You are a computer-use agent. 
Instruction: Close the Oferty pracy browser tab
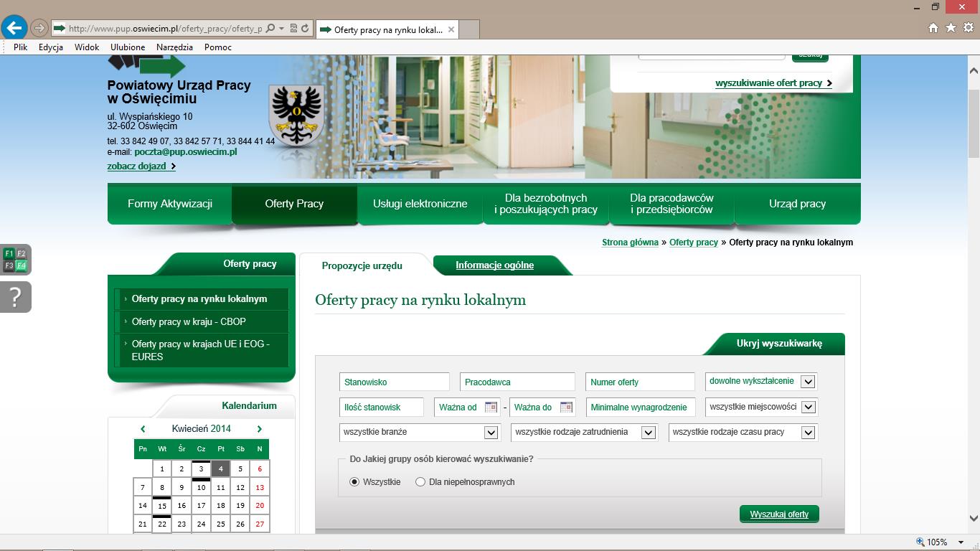[x=451, y=29]
